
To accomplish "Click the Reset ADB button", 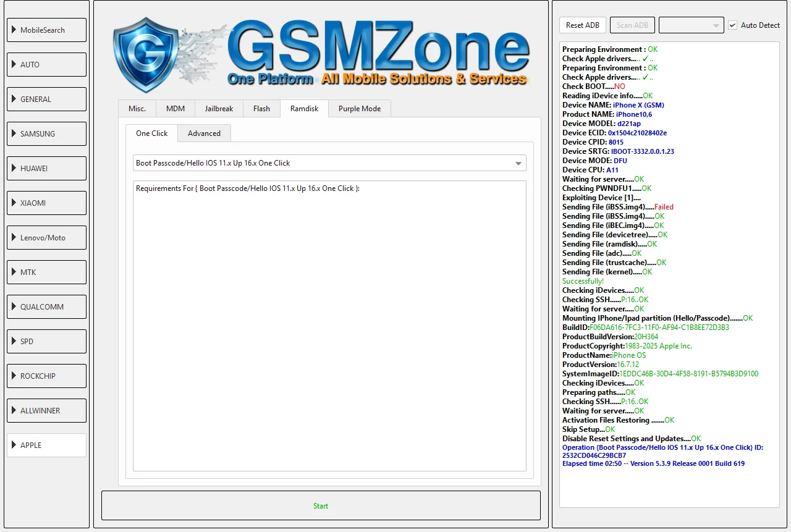I will click(x=582, y=25).
